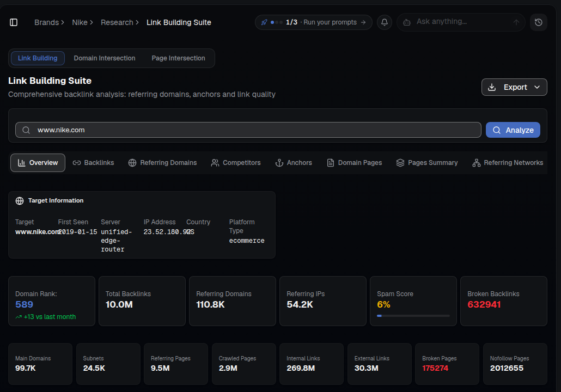Click Spam Score value 6%
Screen dimensions: 561x392
383,305
